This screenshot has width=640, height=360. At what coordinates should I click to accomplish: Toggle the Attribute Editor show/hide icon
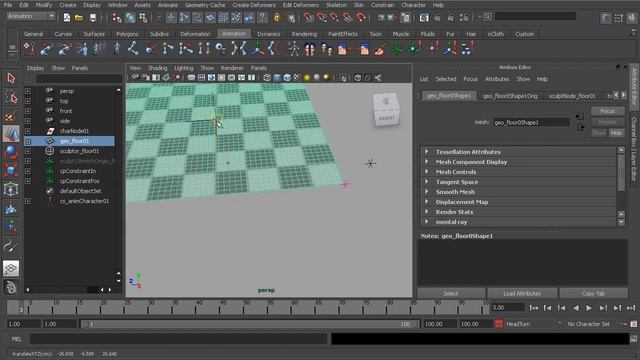tap(606, 18)
